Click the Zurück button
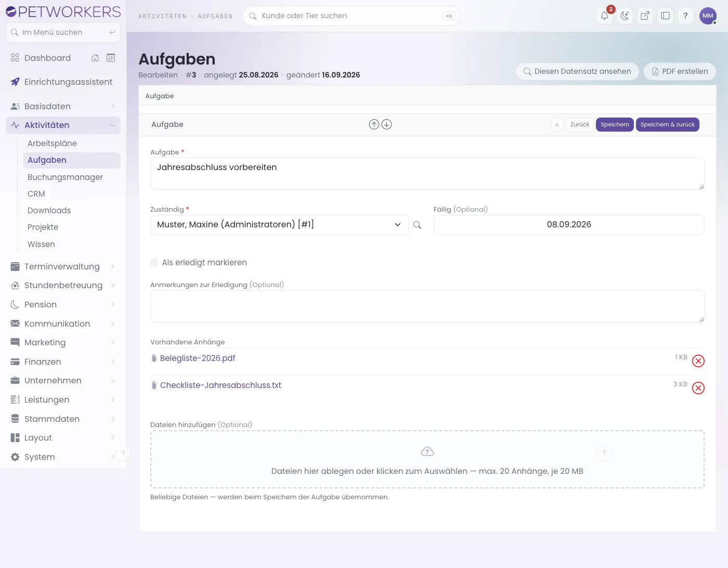The width and height of the screenshot is (728, 568). tap(580, 125)
